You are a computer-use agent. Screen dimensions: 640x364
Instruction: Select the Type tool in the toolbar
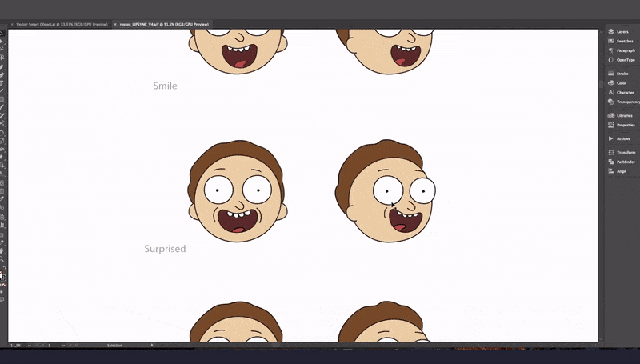tap(2, 83)
